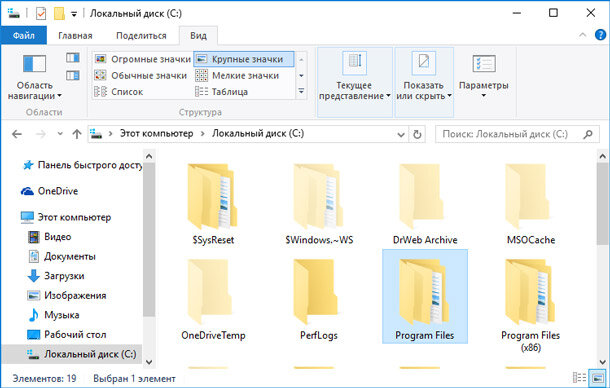Go back with the back arrow
The image size is (610, 388).
pos(17,134)
